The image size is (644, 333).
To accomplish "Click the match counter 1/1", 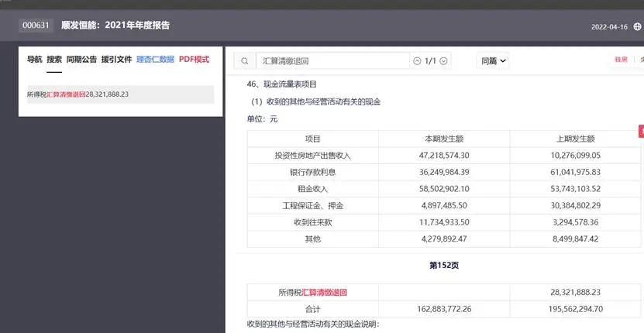I will point(430,61).
